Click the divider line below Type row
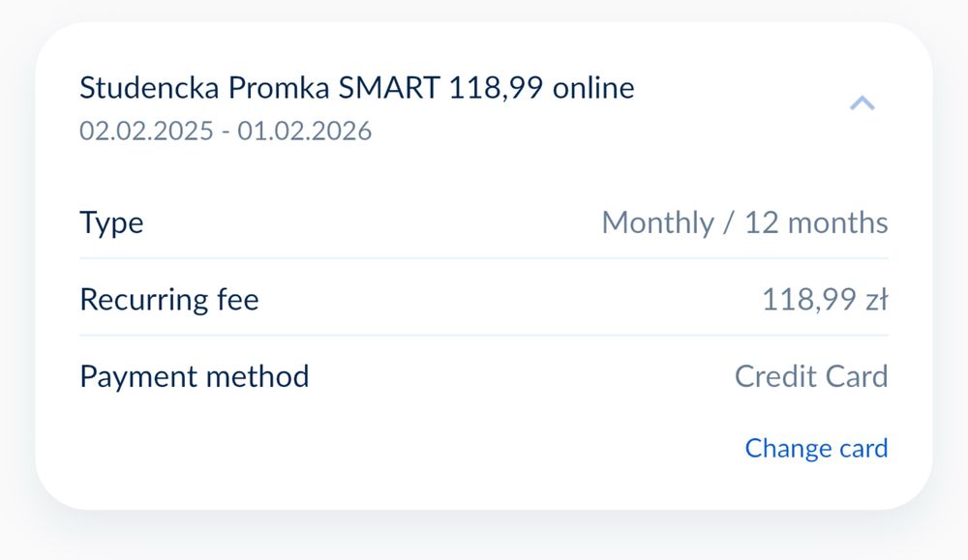 pos(484,258)
